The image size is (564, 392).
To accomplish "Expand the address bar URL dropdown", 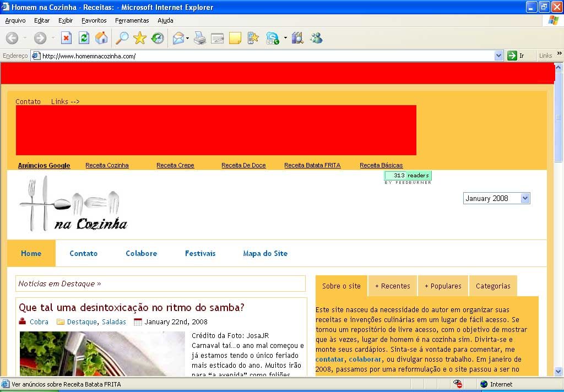I will point(498,56).
